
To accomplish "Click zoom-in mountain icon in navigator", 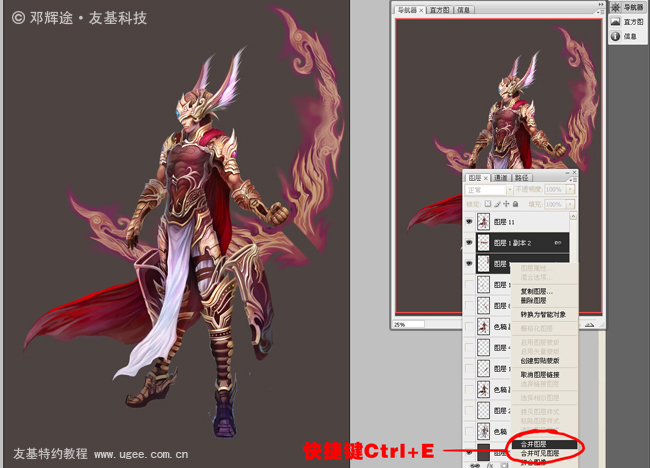I will click(x=589, y=325).
